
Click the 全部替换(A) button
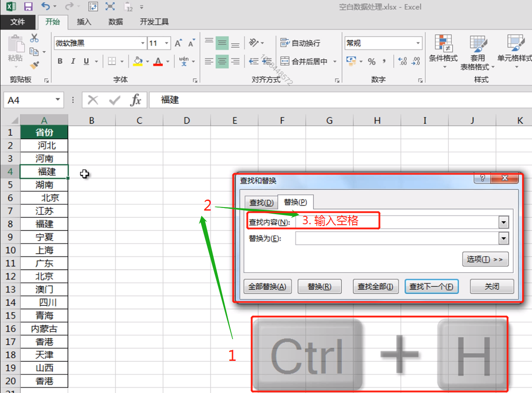tap(267, 286)
